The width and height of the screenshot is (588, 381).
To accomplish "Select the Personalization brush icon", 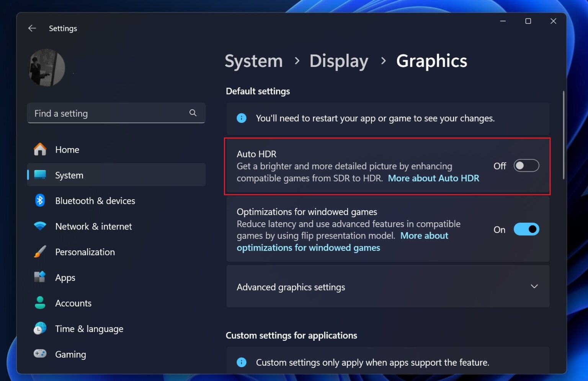I will [x=40, y=252].
